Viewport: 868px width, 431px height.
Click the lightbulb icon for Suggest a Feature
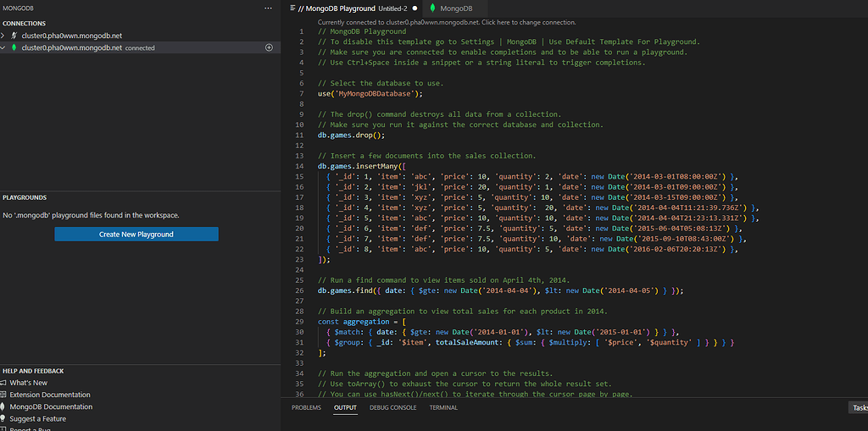4,418
